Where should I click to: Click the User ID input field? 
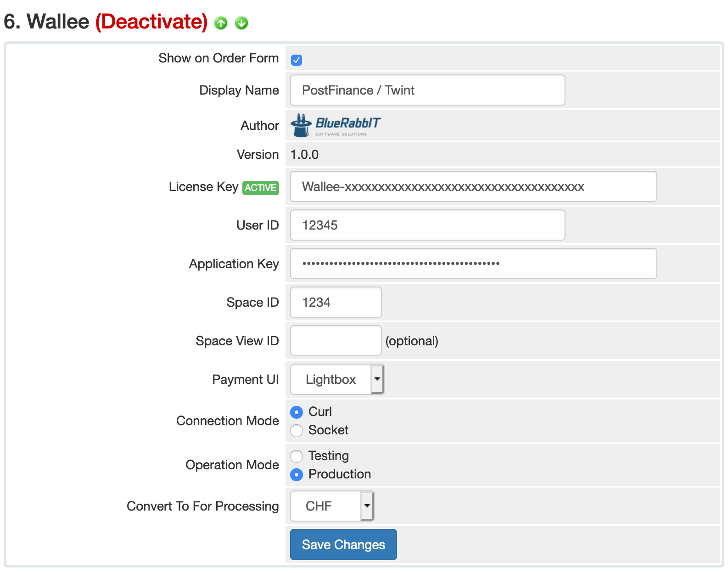[x=427, y=225]
